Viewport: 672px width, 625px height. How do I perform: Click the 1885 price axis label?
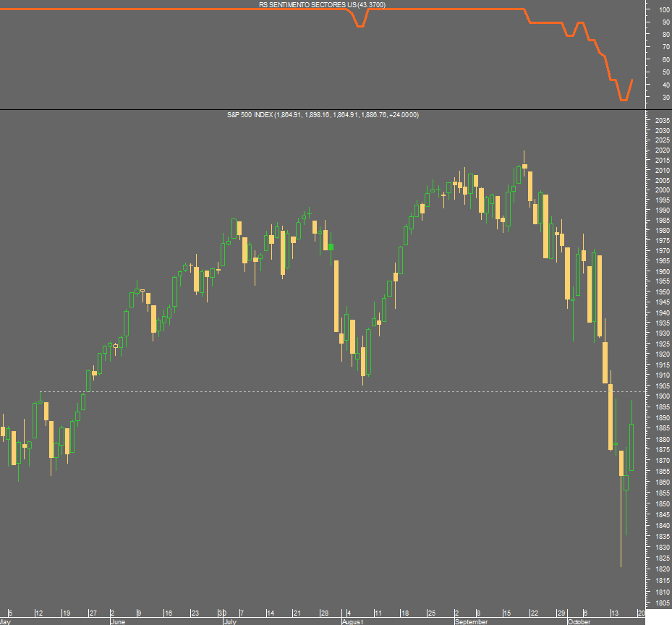click(x=662, y=428)
